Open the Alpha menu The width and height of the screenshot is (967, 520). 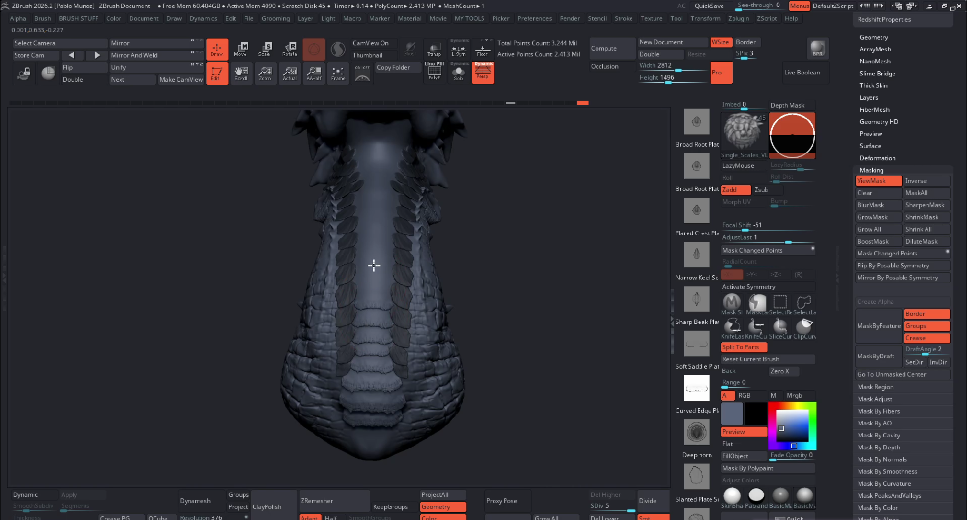click(19, 19)
